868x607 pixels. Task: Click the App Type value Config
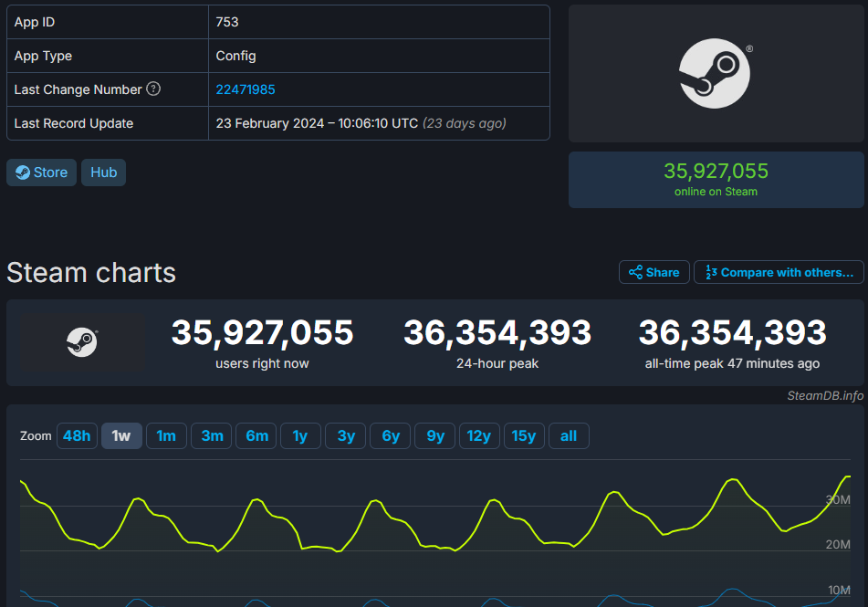[x=235, y=56]
